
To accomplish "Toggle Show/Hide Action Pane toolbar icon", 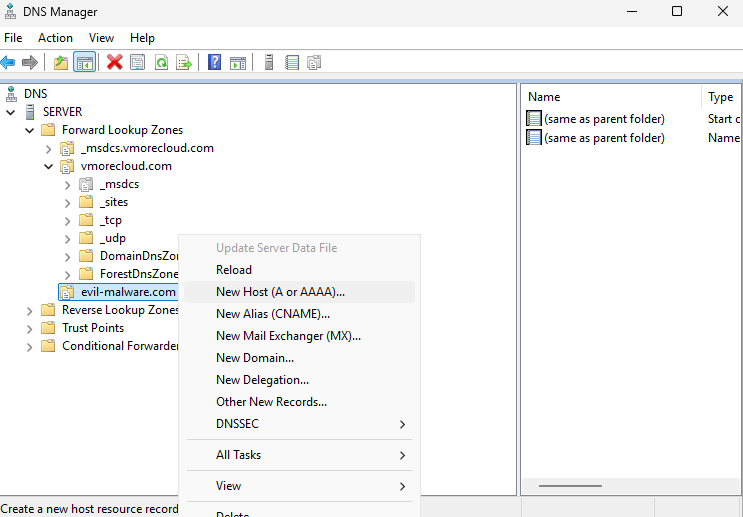I will coord(238,62).
